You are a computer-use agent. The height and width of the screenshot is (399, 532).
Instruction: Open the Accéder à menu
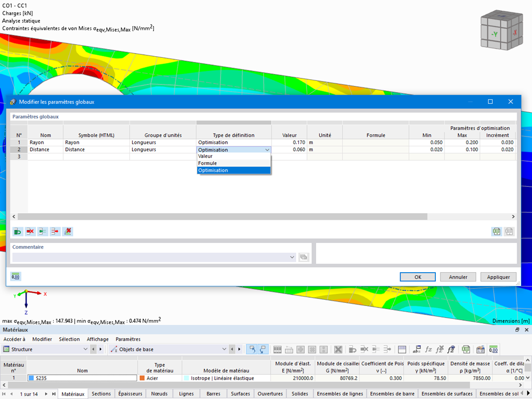tap(14, 339)
